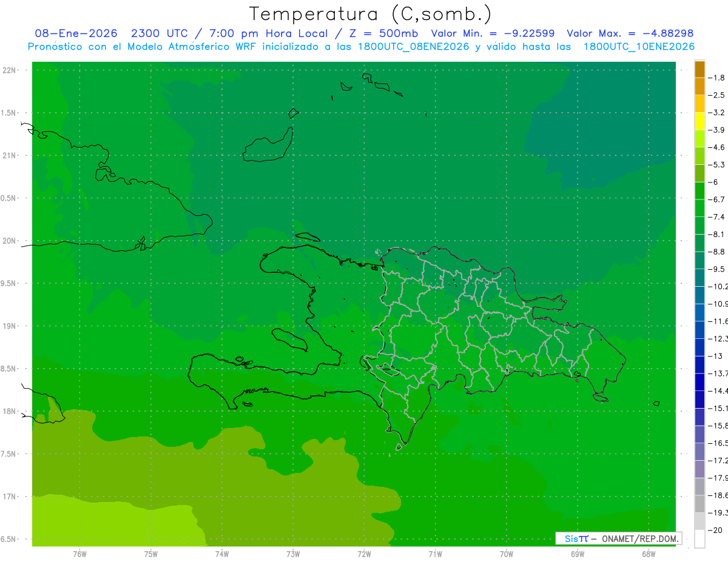The width and height of the screenshot is (728, 562).
Task: Click the "7:00 pm Hora Local" text
Action: click(268, 33)
